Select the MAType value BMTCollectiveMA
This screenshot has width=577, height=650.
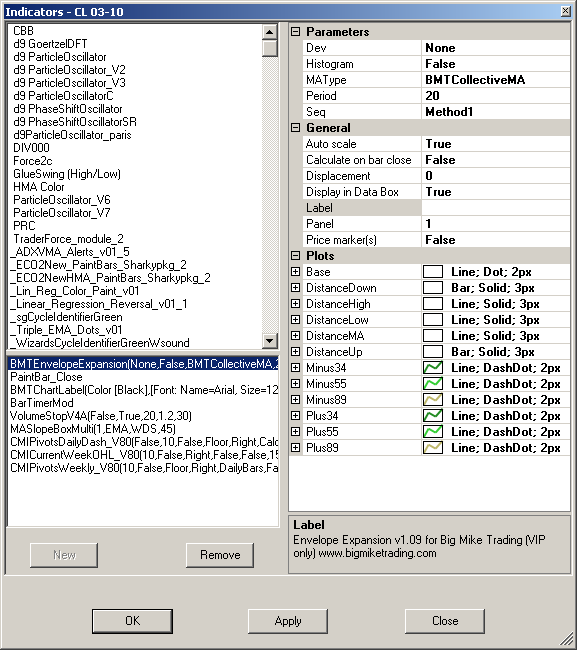click(x=496, y=80)
